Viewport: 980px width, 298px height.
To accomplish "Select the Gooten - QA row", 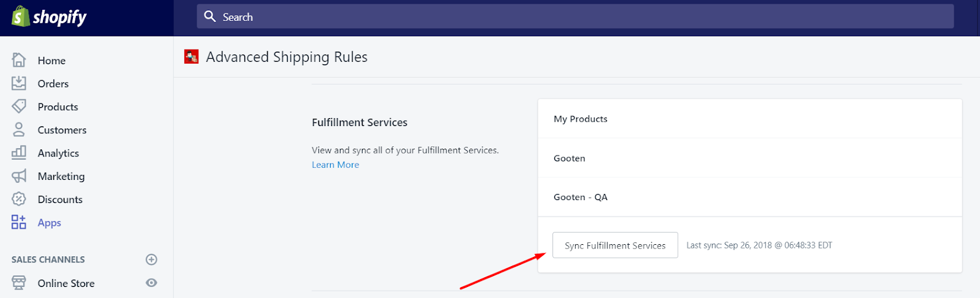I will (750, 197).
